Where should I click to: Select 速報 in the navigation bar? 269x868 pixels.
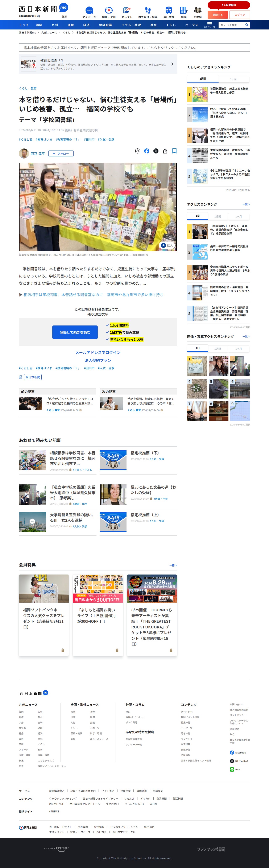click(x=71, y=25)
